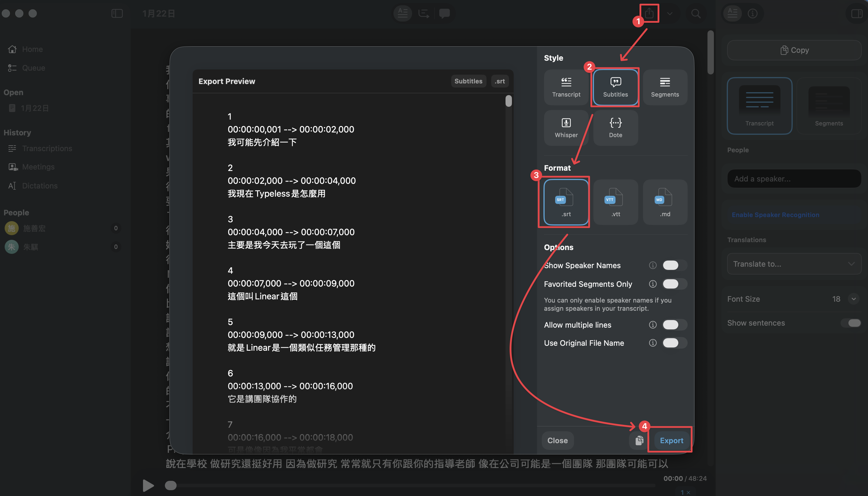868x496 pixels.
Task: Select the Transcript export style
Action: click(566, 88)
